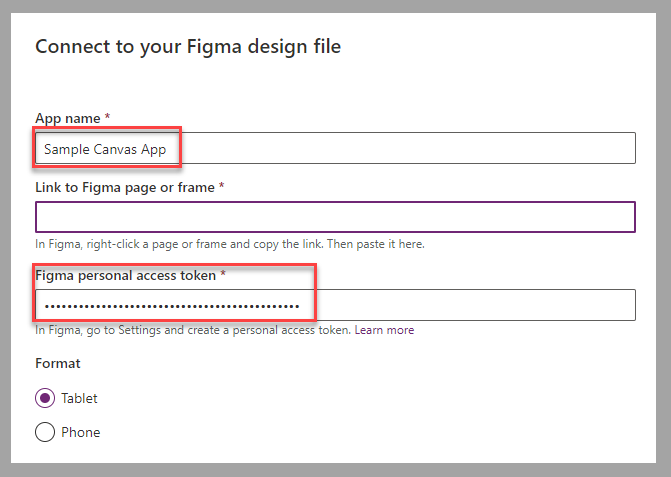Click the 'Connect to your Figma design file' heading
Viewport: 671px width, 477px height.
click(188, 47)
